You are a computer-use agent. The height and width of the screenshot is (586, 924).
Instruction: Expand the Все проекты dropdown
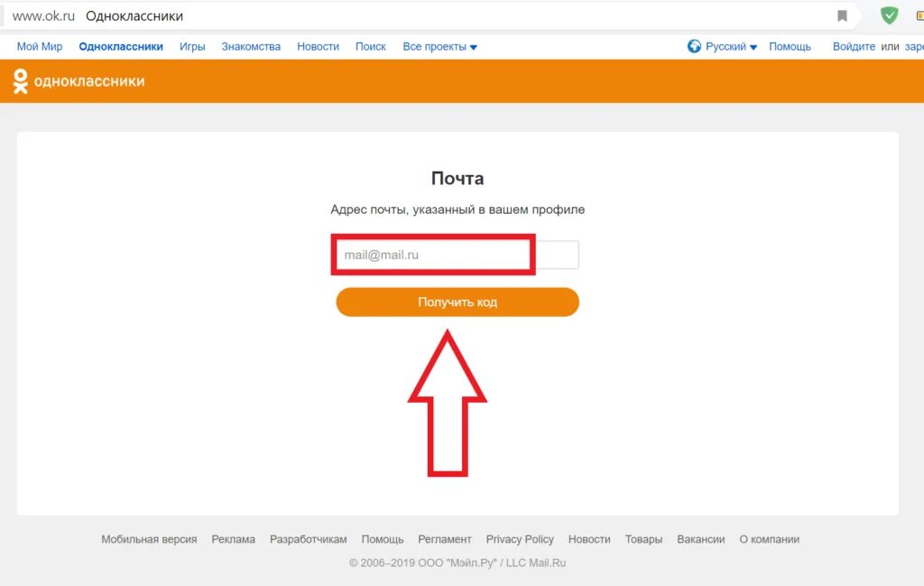(x=439, y=47)
